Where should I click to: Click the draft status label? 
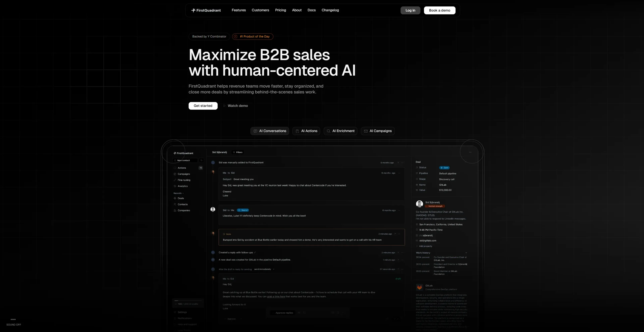click(398, 279)
